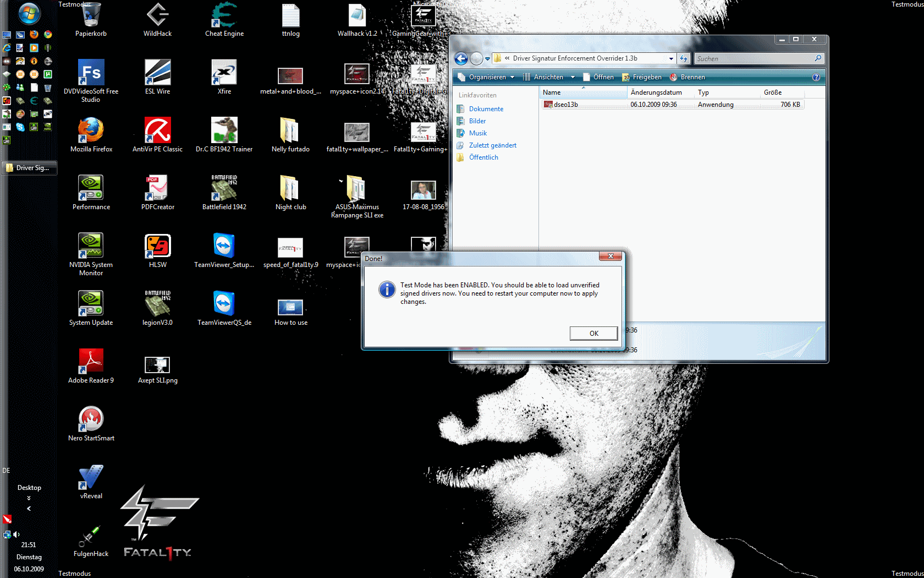The width and height of the screenshot is (924, 578).
Task: Select the dseo13b application file
Action: pos(673,105)
